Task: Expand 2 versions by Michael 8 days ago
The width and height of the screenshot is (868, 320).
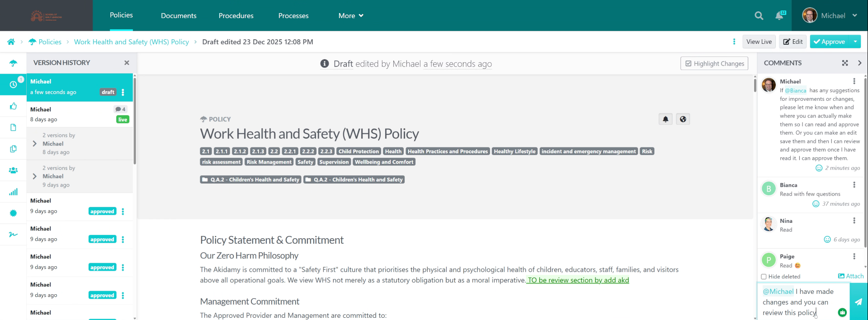Action: tap(35, 144)
